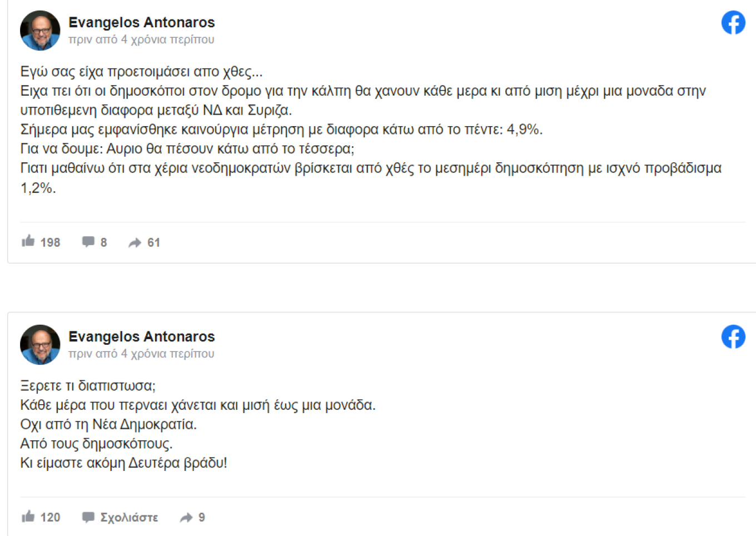Click the Σχολιάστε comment button
Screen dimensions: 756x536
pyautogui.click(x=129, y=518)
